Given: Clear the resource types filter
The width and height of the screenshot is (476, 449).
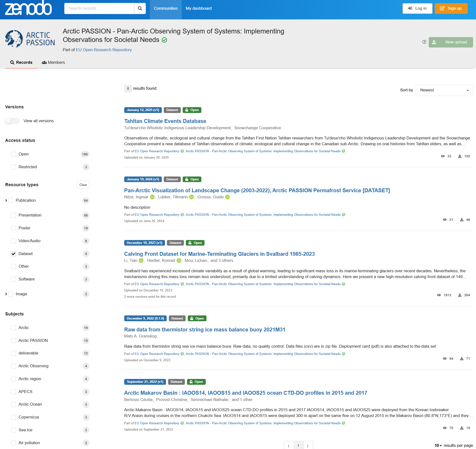Looking at the screenshot, I should point(83,185).
